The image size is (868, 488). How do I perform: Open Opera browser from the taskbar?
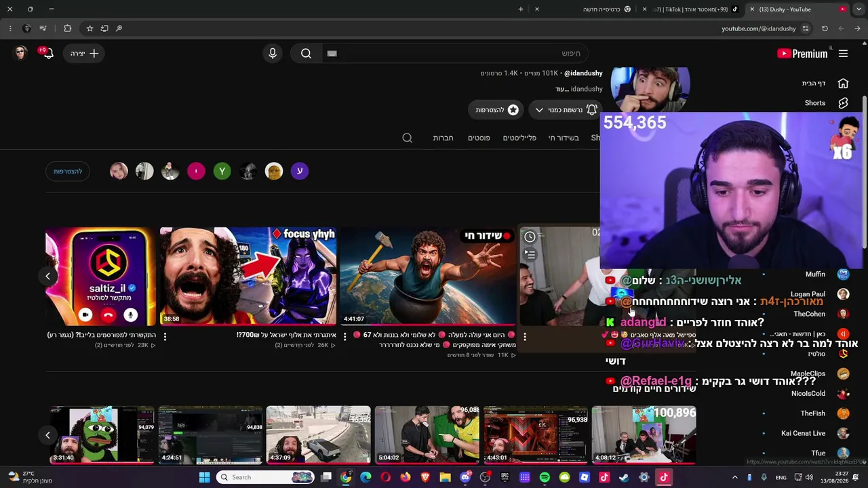(x=386, y=477)
